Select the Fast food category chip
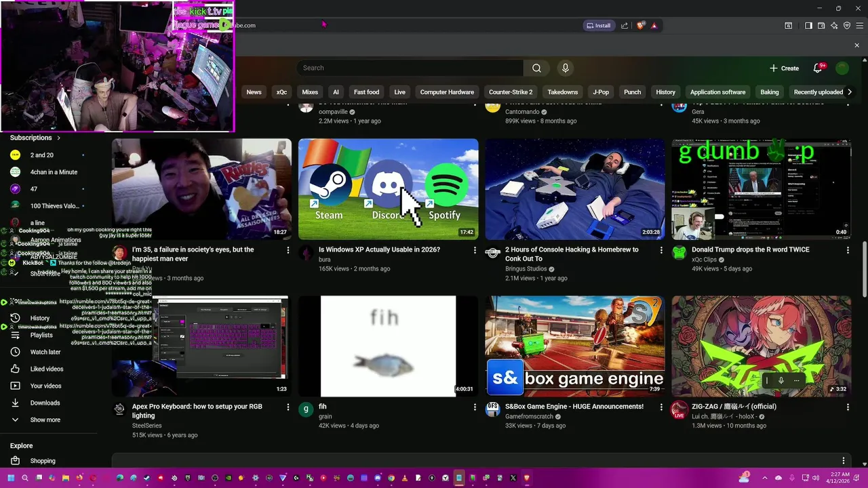Screen dimensions: 868x488 click(x=366, y=92)
